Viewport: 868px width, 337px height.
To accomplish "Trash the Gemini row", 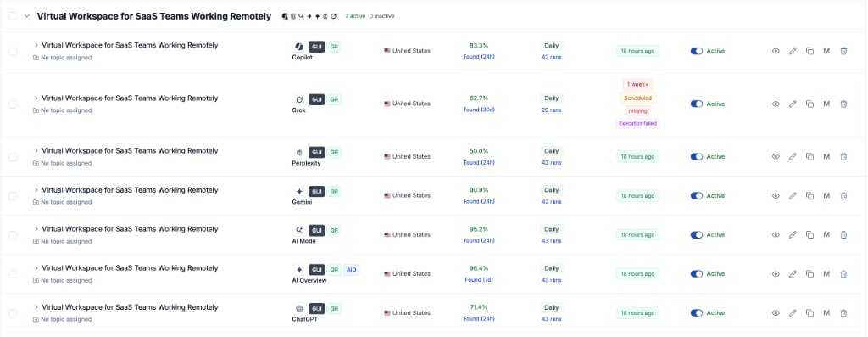I will pyautogui.click(x=843, y=195).
